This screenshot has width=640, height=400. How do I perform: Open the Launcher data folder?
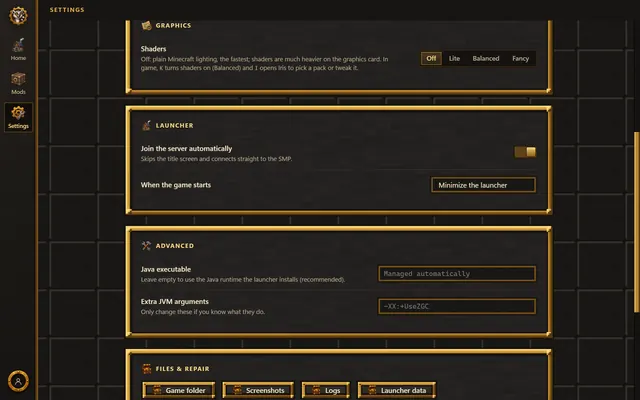[x=397, y=390]
